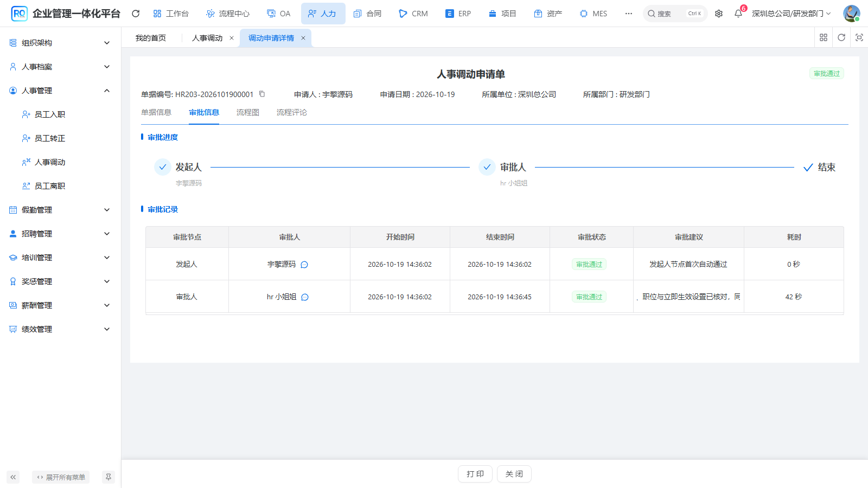Click 审批通过 status in 审批人 row

click(589, 297)
